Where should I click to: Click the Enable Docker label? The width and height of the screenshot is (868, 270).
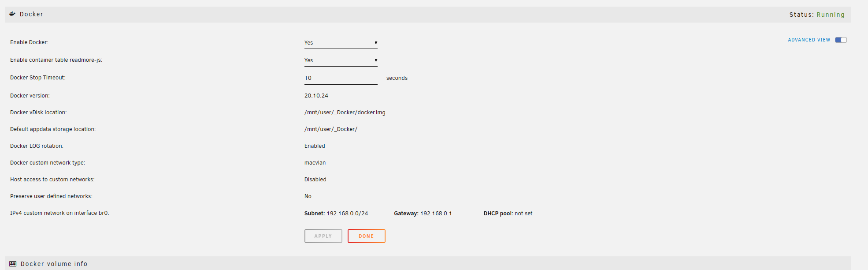[30, 42]
